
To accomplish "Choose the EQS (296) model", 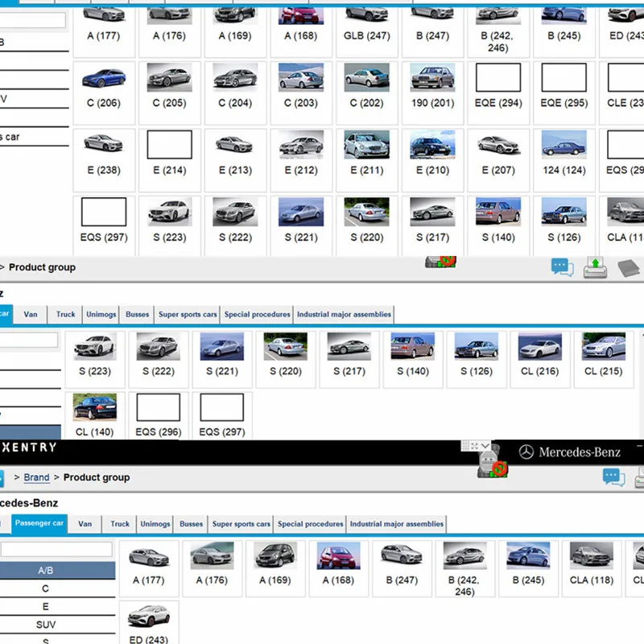I will (159, 415).
